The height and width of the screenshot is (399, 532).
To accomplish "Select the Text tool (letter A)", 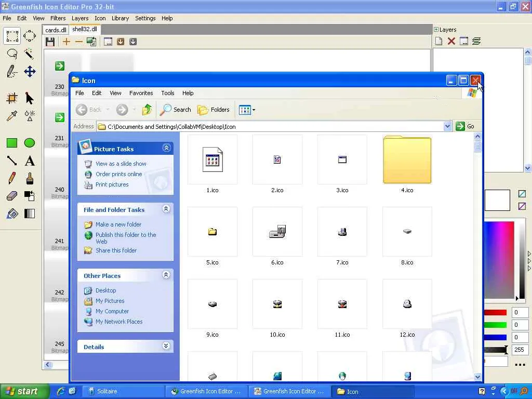I will click(x=30, y=161).
